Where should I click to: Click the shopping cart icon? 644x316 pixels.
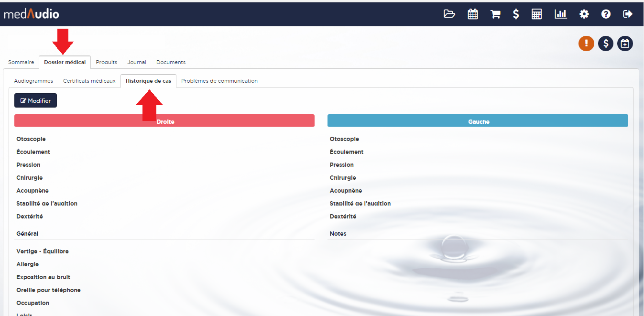click(x=495, y=14)
